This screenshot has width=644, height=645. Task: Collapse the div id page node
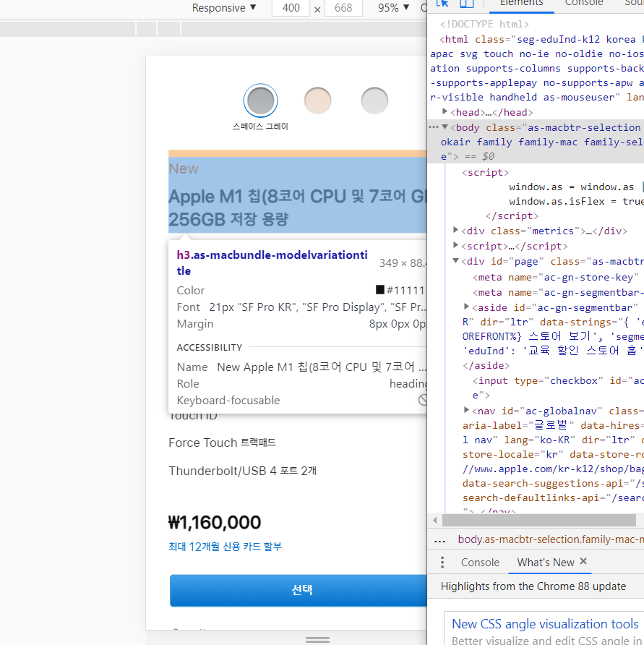pos(455,261)
